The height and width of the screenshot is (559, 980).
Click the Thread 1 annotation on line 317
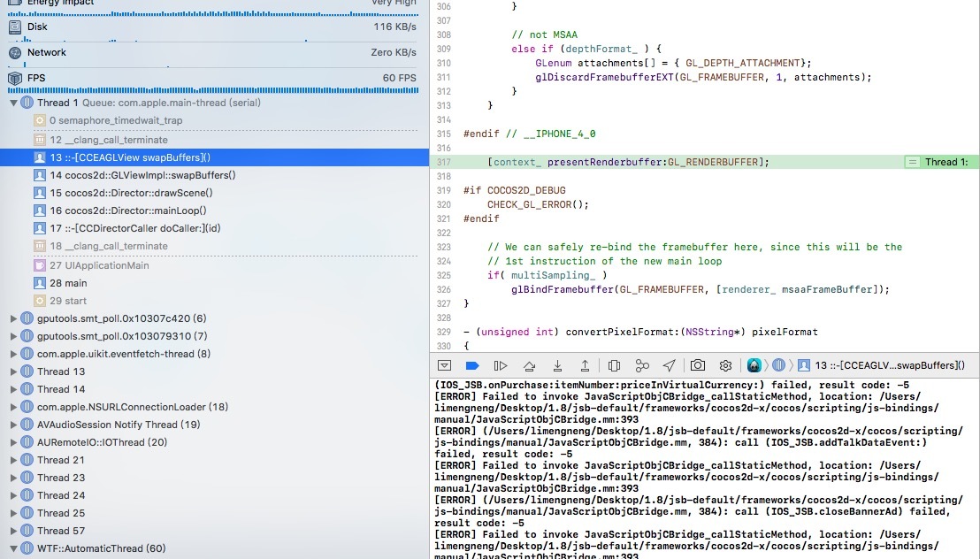pyautogui.click(x=941, y=162)
